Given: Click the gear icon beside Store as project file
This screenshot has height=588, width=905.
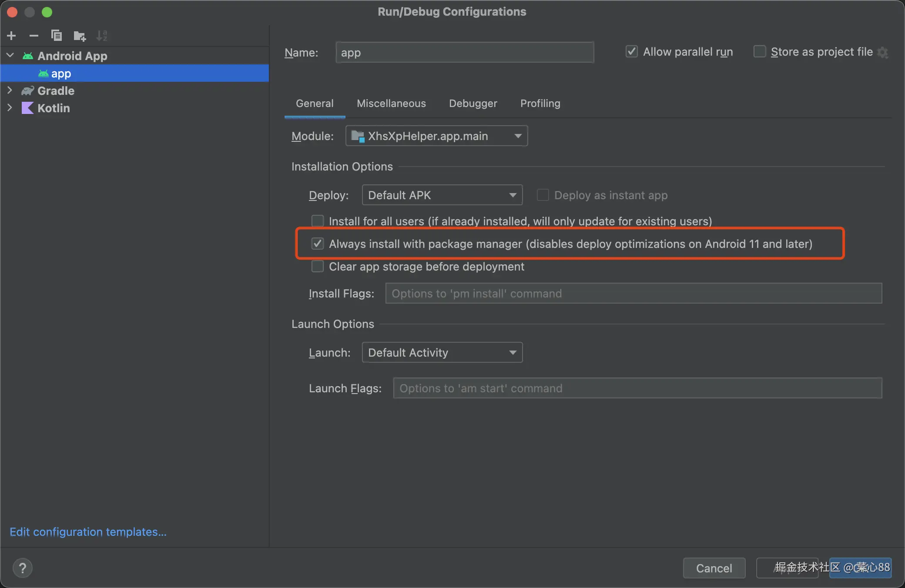Looking at the screenshot, I should tap(883, 53).
